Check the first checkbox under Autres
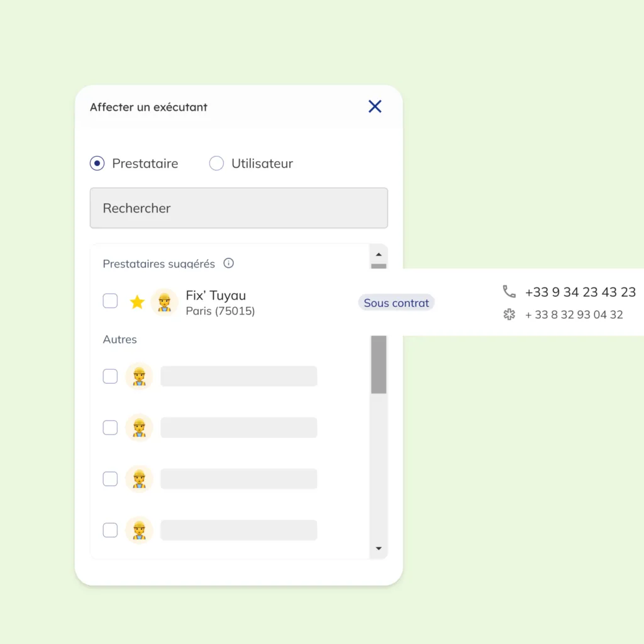Screen dimensions: 644x644 pos(110,376)
